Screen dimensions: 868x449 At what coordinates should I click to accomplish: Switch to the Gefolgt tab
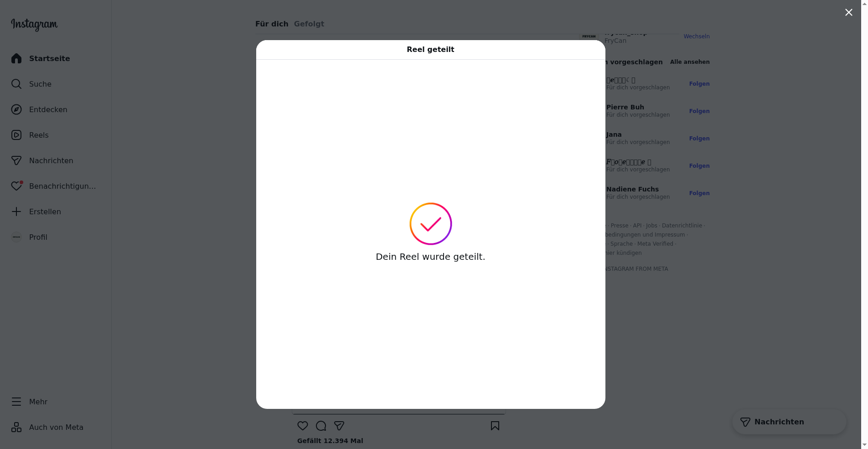[x=309, y=24]
